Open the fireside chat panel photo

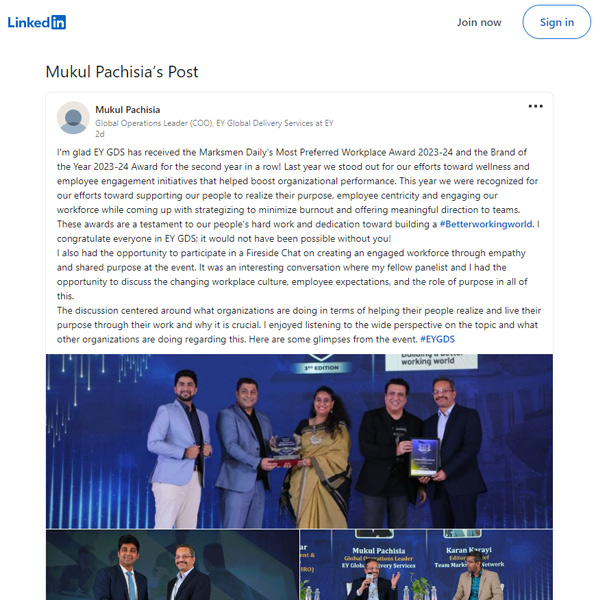pyautogui.click(x=426, y=565)
